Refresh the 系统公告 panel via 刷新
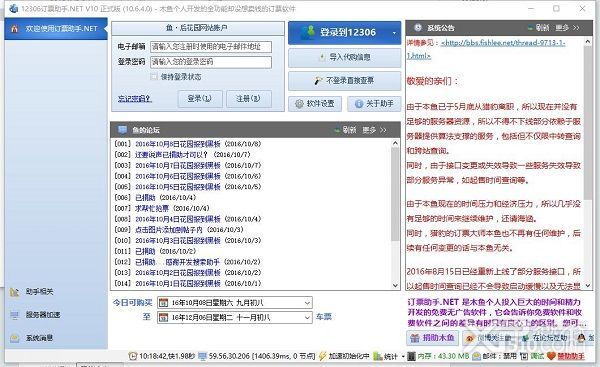Image resolution: width=600 pixels, height=367 pixels. (x=538, y=28)
